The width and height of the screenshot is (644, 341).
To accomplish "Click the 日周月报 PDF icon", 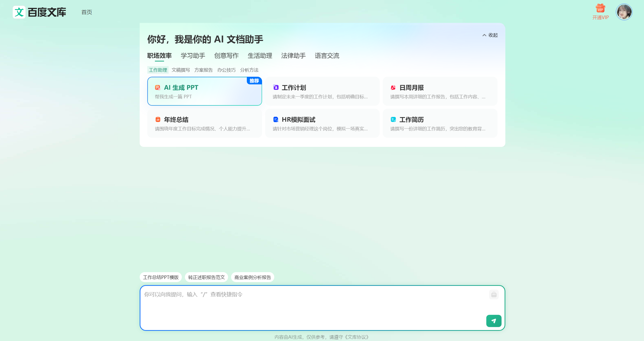I will tap(393, 87).
